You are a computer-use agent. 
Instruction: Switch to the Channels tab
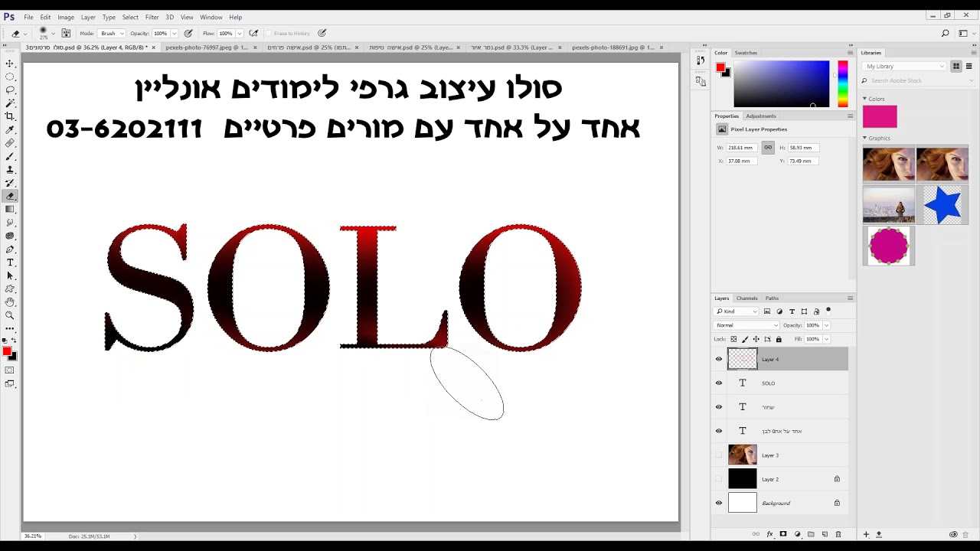tap(746, 298)
